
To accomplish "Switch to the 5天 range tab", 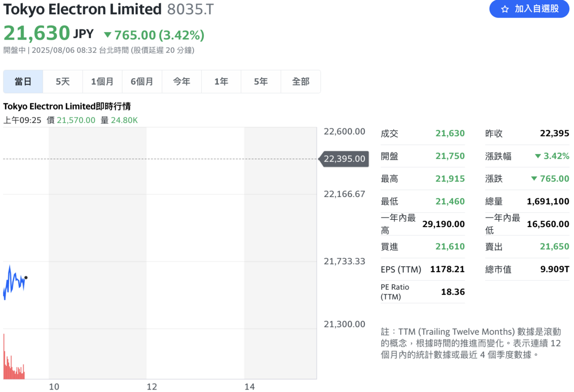I will [63, 82].
